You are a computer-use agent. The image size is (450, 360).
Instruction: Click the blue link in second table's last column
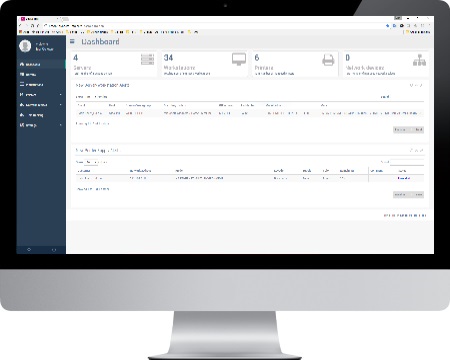404,178
